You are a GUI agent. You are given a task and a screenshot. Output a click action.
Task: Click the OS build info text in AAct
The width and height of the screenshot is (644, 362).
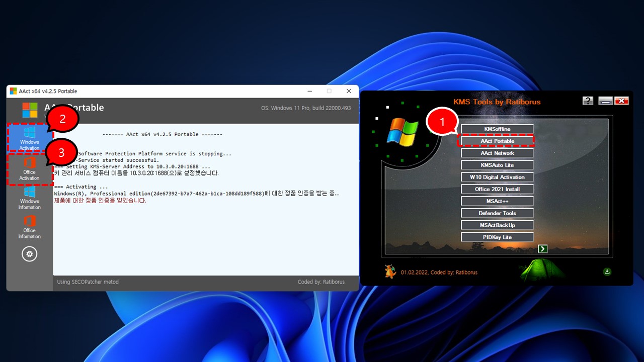pyautogui.click(x=306, y=108)
